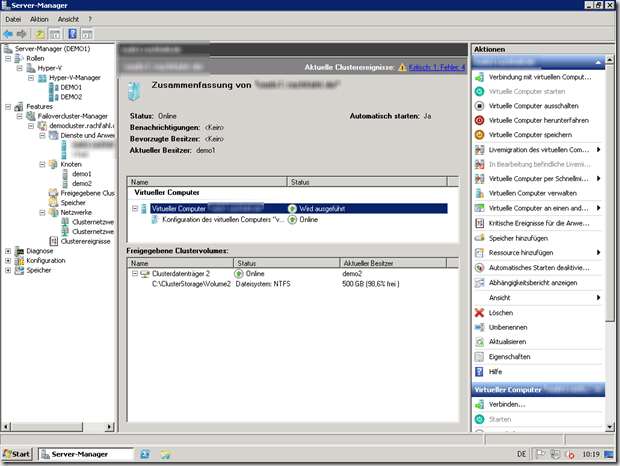Click the Automatisches Starten deaktivieren icon
620x466 pixels.
[479, 268]
